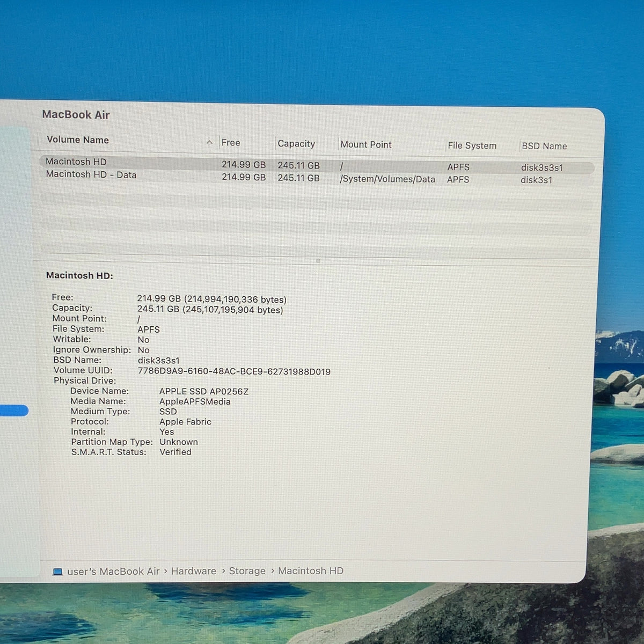Click the pane divider handle dot
Image resolution: width=644 pixels, height=644 pixels.
[x=318, y=261]
